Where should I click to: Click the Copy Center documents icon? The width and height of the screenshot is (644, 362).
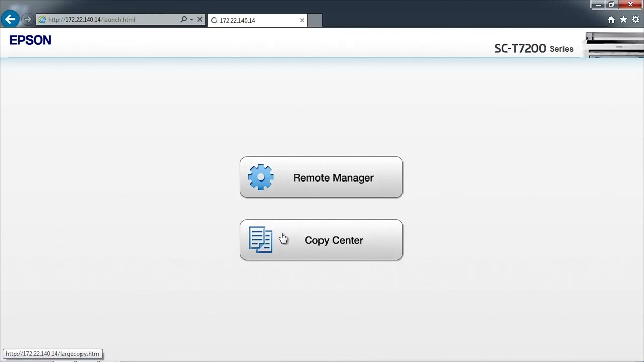pos(261,240)
